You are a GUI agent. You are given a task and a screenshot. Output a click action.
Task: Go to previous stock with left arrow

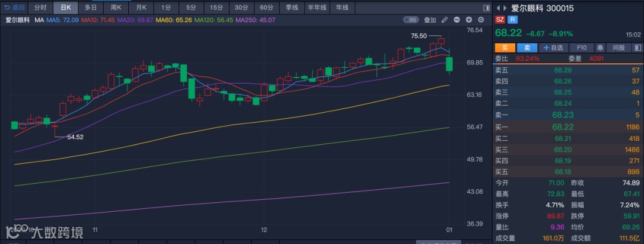tap(498, 8)
